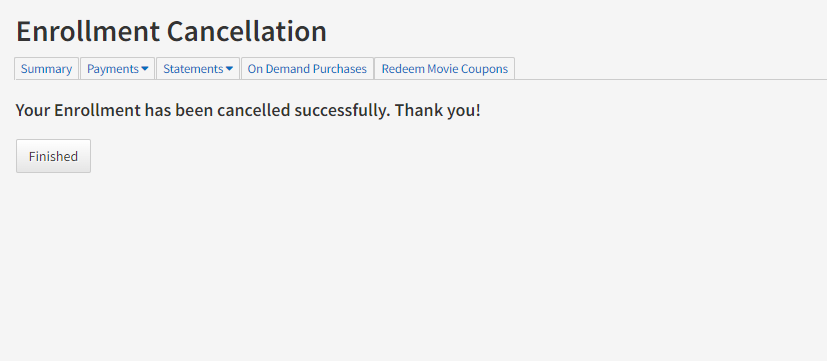Open the Summary tab
This screenshot has height=361, width=827.
[x=46, y=69]
